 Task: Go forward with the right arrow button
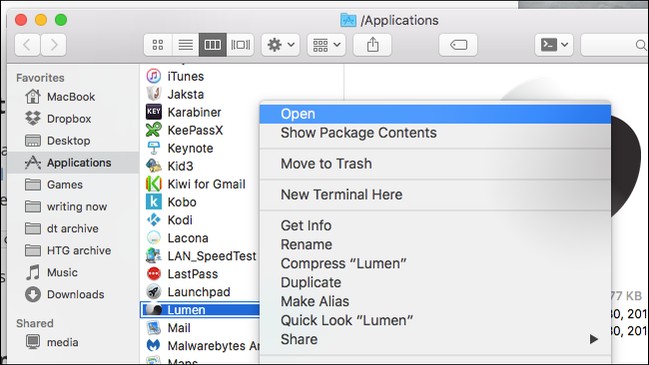(53, 44)
